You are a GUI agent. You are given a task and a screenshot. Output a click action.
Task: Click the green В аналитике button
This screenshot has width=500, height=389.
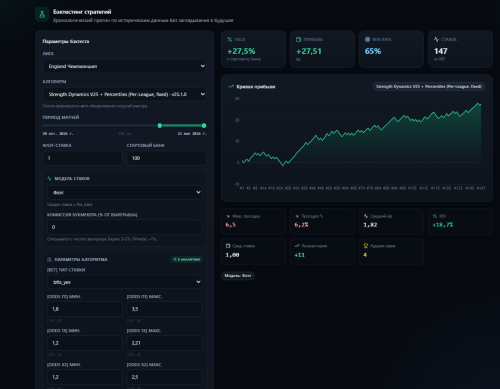[x=187, y=259]
